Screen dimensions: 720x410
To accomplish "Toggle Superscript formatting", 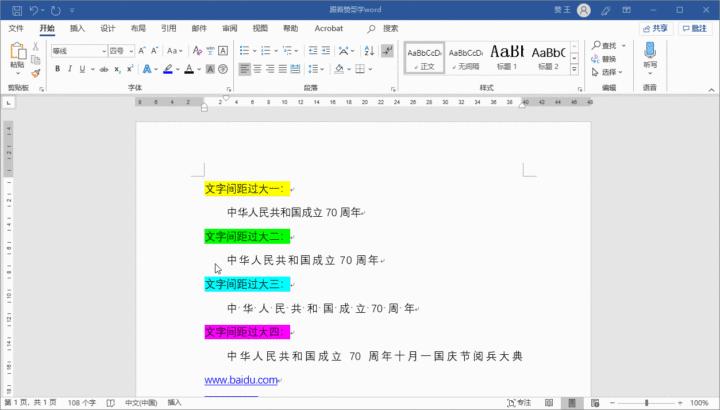I will pyautogui.click(x=130, y=69).
